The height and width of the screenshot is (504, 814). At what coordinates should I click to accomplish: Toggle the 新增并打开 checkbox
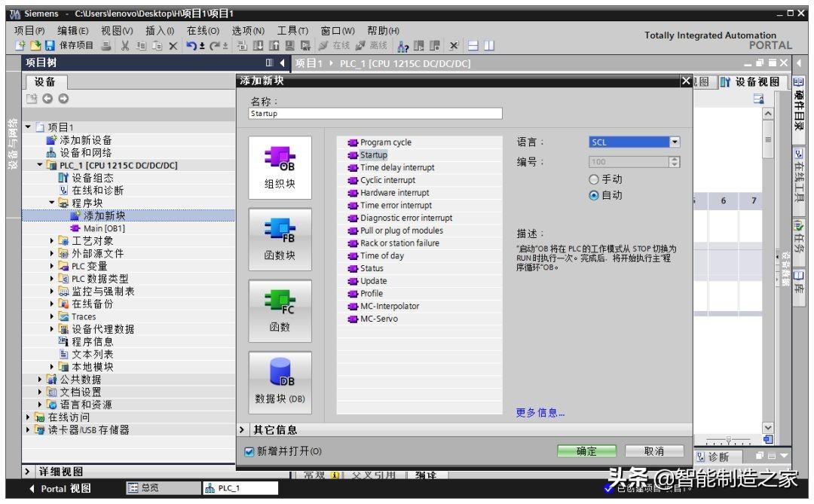pyautogui.click(x=249, y=451)
